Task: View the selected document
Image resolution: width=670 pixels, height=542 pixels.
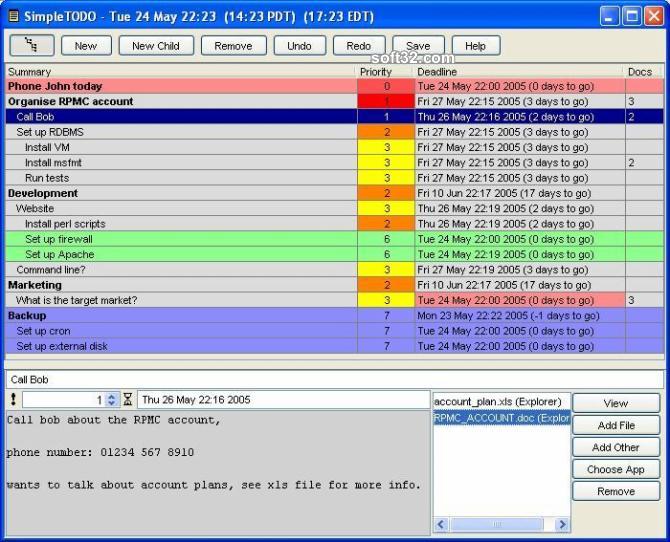Action: tap(616, 403)
